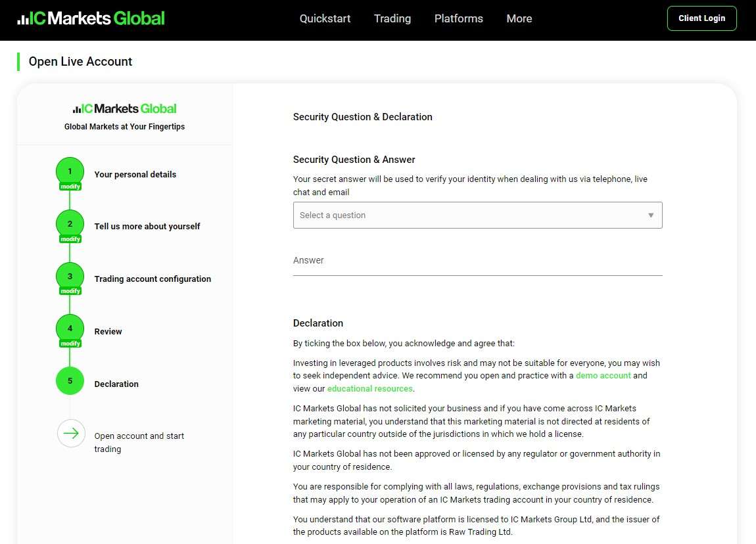Select the Your personal details step label
The width and height of the screenshot is (756, 544).
[x=135, y=174]
